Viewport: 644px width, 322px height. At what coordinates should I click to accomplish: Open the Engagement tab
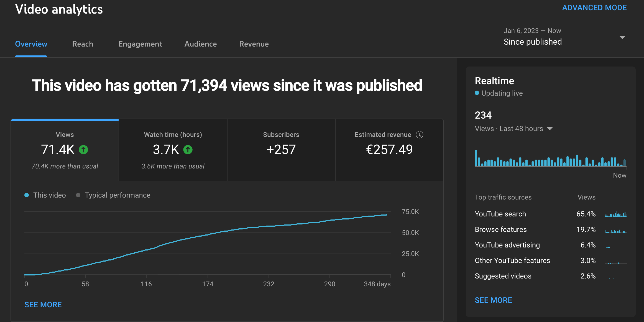[x=140, y=44]
